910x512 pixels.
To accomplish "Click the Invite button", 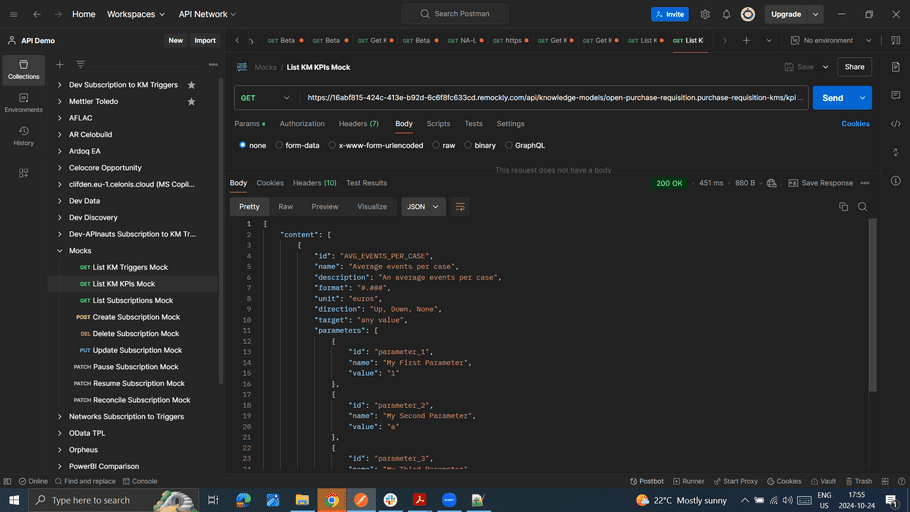I will (669, 14).
